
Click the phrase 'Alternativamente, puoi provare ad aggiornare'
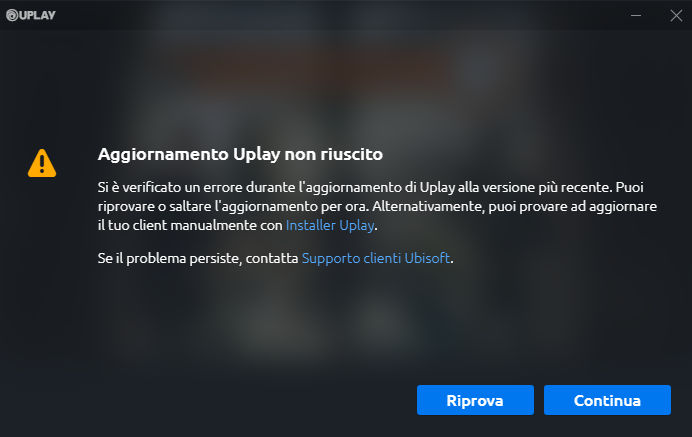[x=515, y=206]
